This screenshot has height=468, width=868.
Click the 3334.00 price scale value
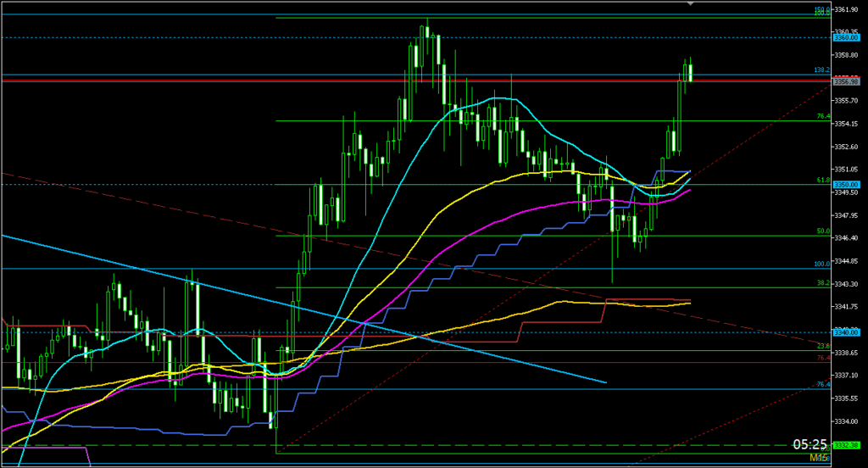tap(847, 421)
